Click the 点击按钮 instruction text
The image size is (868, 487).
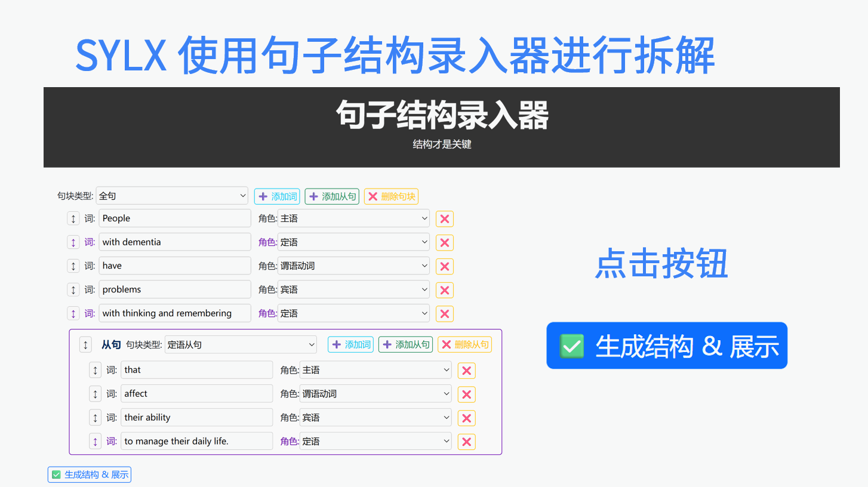[x=661, y=263]
